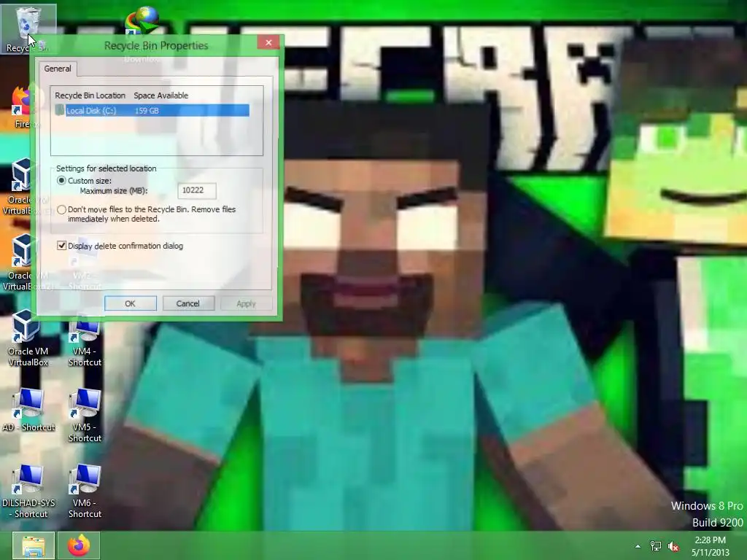Image resolution: width=747 pixels, height=560 pixels.
Task: Select the Local Disk (C:) row
Action: tap(152, 111)
